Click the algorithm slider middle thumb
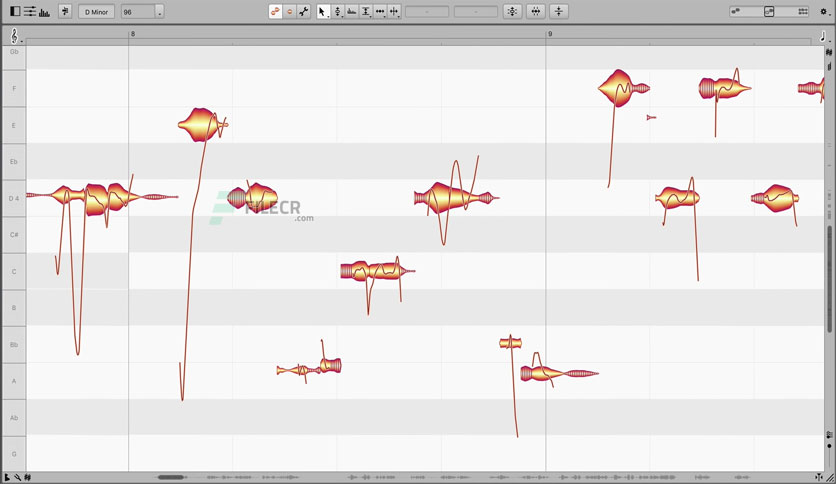Viewport: 836px width, 484px height. coord(769,11)
